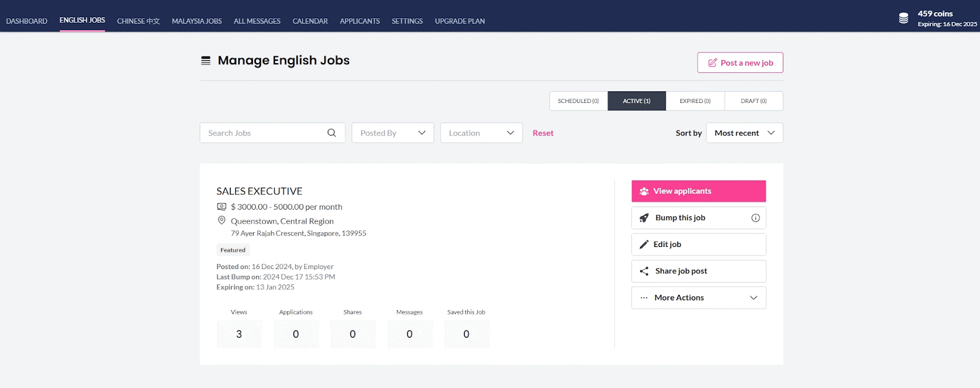Go to Calendar in the top menu
980x388 pixels.
click(x=310, y=21)
